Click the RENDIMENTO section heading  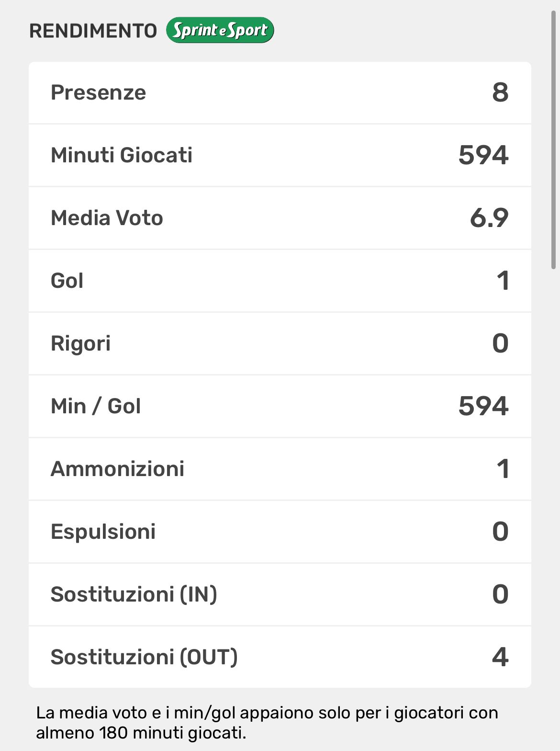[93, 31]
